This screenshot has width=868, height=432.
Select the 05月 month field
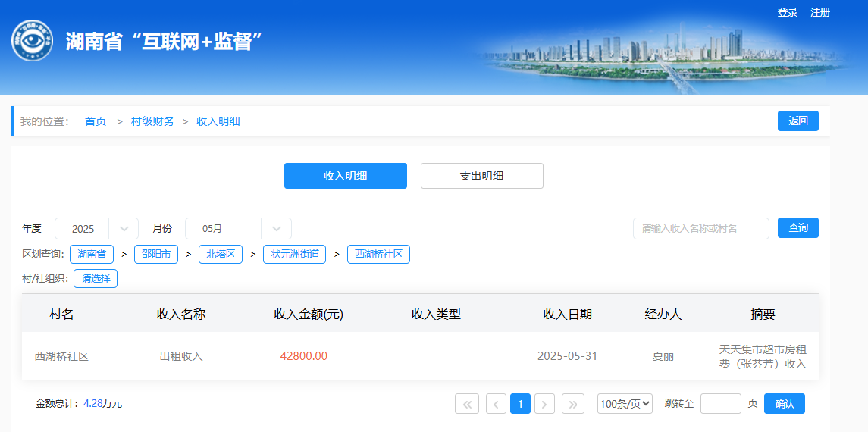pos(223,228)
